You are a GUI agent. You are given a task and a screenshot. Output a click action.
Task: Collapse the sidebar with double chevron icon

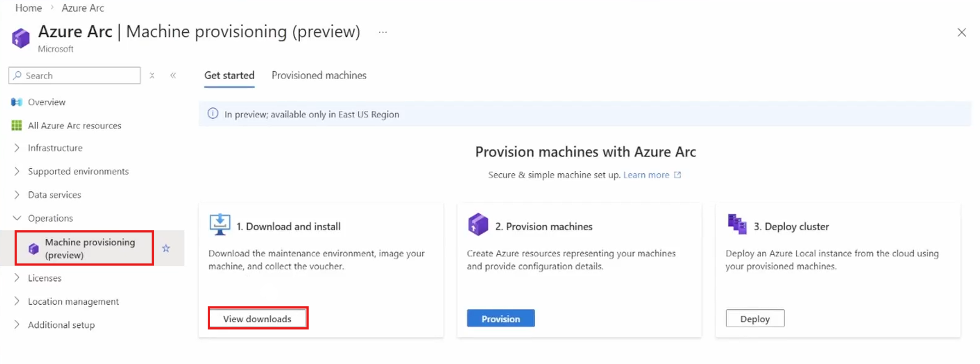pos(173,76)
